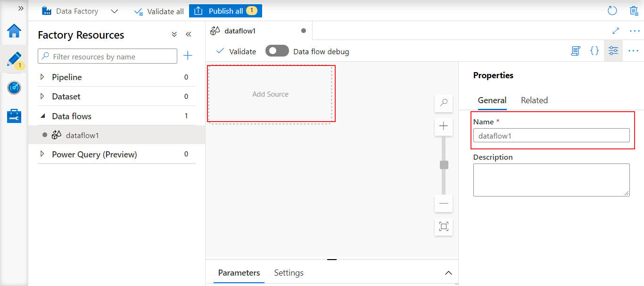
Task: Expand the Pipeline tree node
Action: point(42,77)
